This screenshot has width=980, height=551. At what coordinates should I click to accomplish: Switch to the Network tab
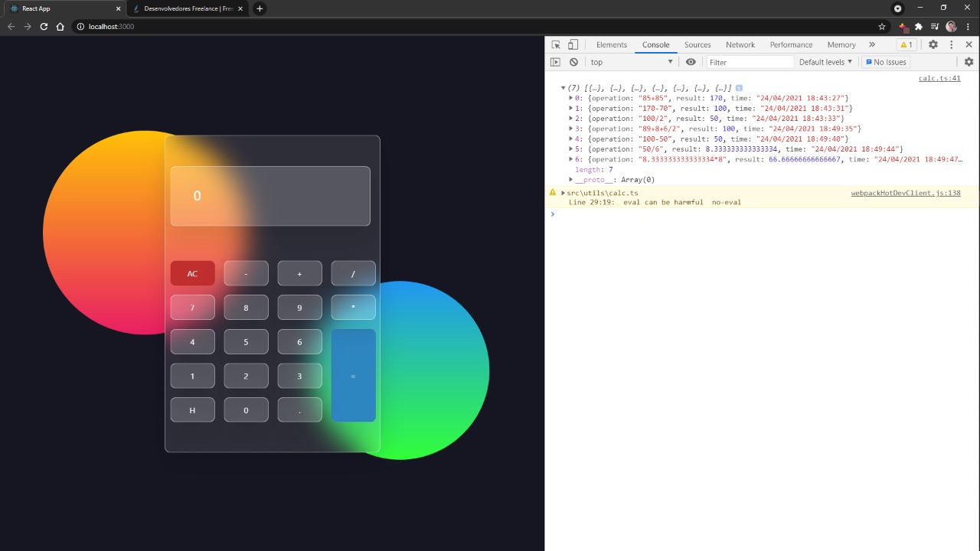pos(740,44)
